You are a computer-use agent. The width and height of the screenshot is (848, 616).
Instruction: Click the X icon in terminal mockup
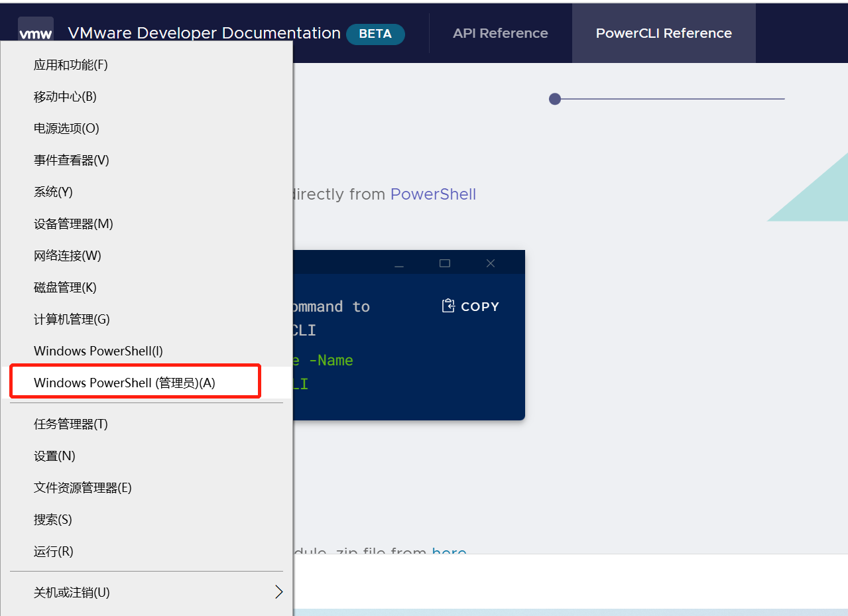pyautogui.click(x=491, y=263)
